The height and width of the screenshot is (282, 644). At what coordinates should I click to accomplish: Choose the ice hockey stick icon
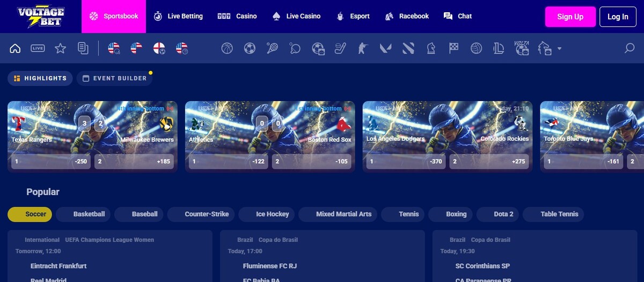coord(340,48)
